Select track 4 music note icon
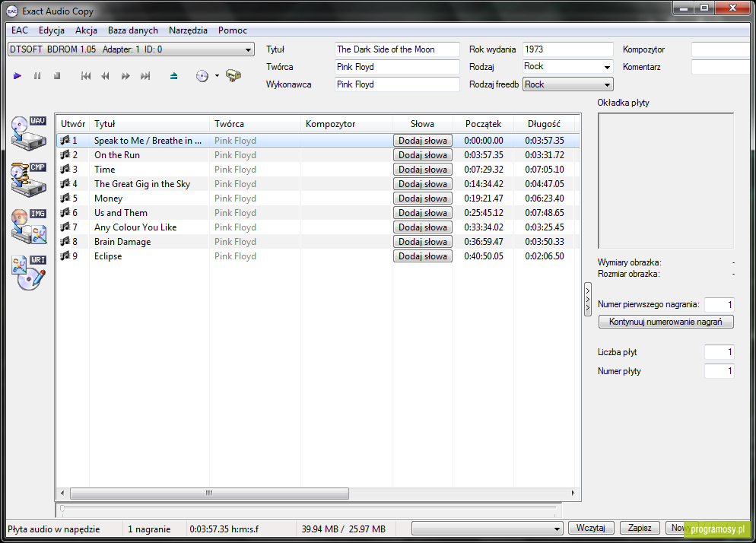The height and width of the screenshot is (543, 756). 65,184
